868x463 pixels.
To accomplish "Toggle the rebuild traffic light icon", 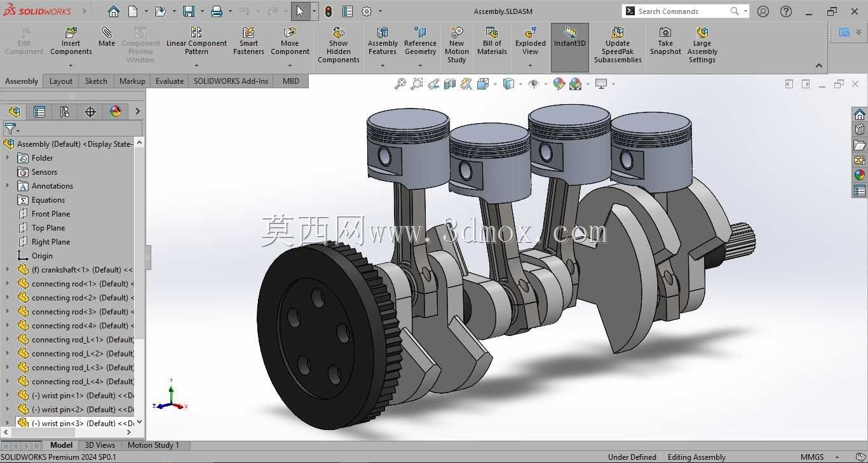I will pyautogui.click(x=329, y=11).
